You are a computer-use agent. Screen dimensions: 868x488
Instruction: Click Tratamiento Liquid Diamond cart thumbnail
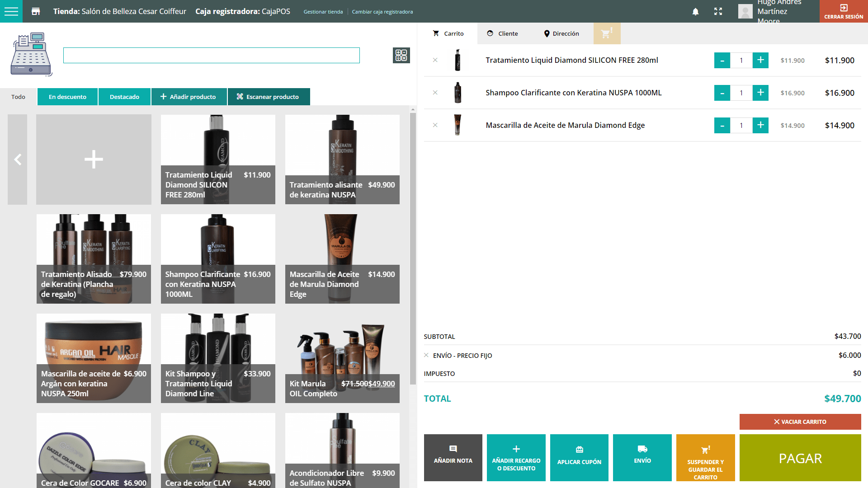[458, 60]
